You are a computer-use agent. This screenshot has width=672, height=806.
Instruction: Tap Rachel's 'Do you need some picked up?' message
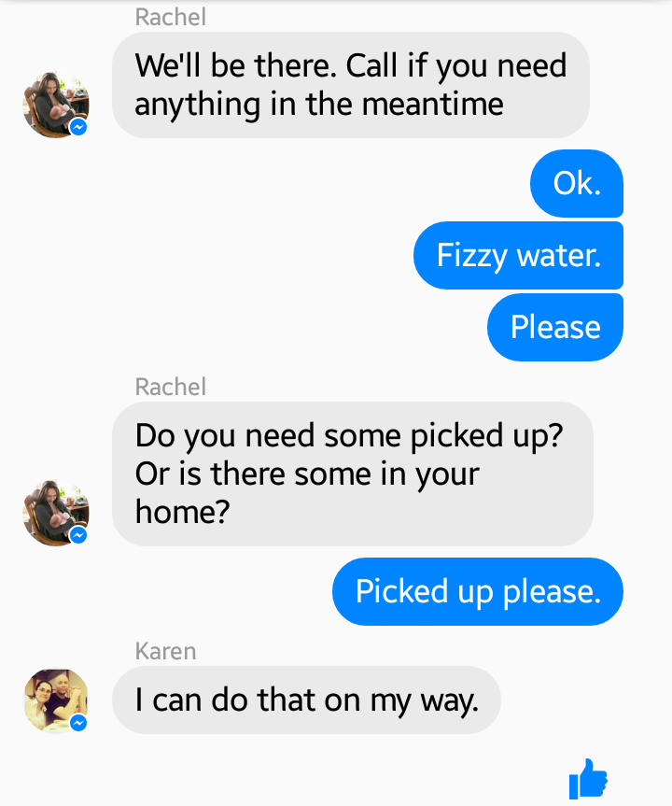[353, 474]
